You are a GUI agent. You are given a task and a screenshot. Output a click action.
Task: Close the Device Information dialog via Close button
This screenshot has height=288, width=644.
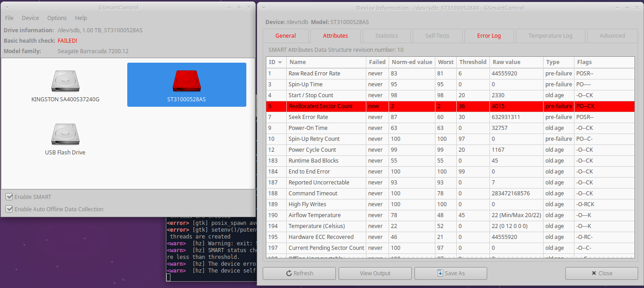601,273
